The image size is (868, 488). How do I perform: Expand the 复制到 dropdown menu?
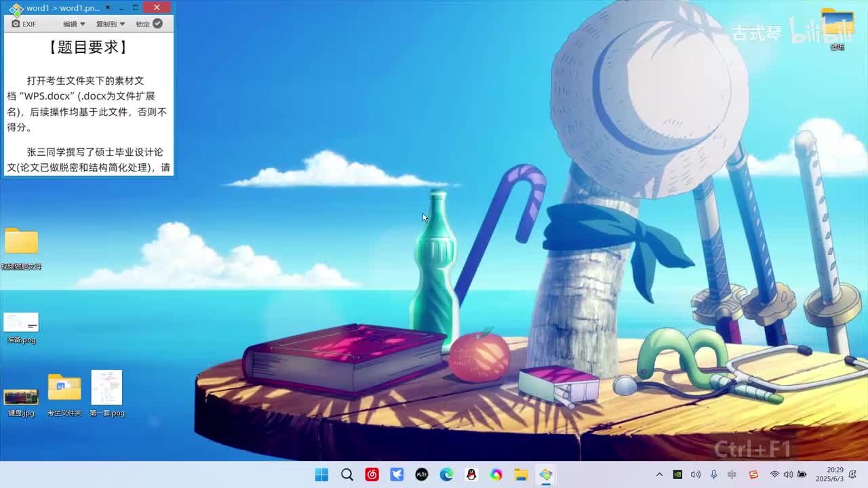point(110,24)
